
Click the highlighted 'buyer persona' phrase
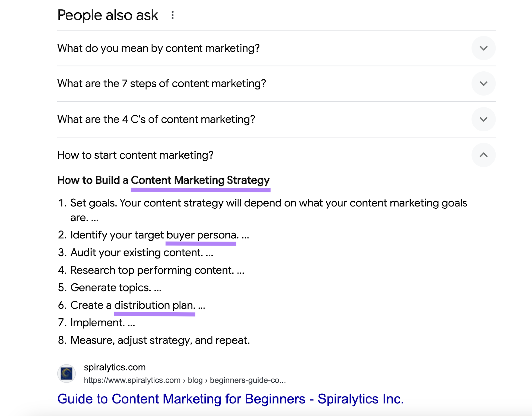[201, 235]
